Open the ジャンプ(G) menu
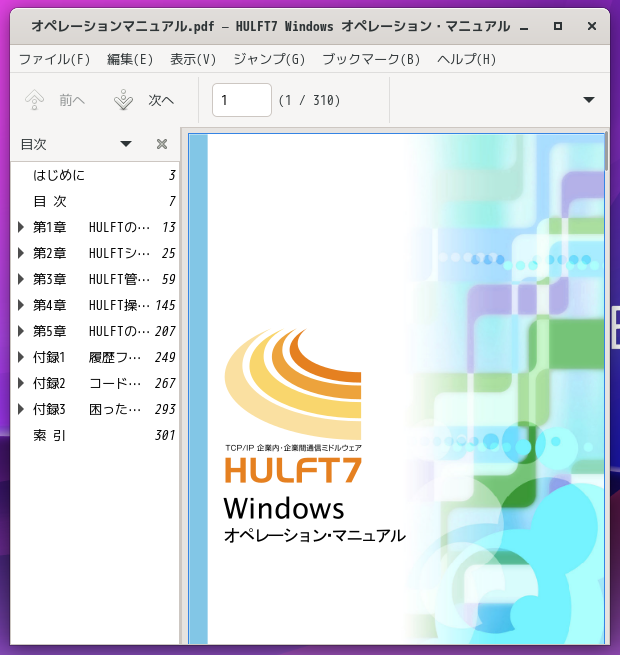620x655 pixels. click(x=269, y=59)
